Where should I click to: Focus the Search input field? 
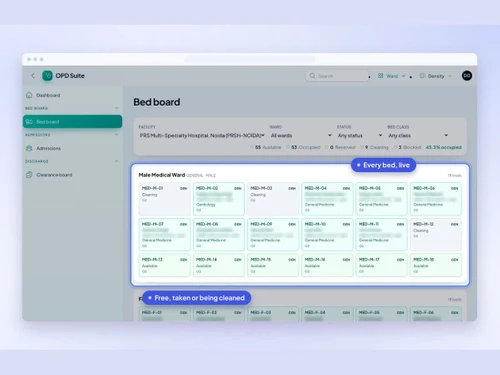[337, 76]
